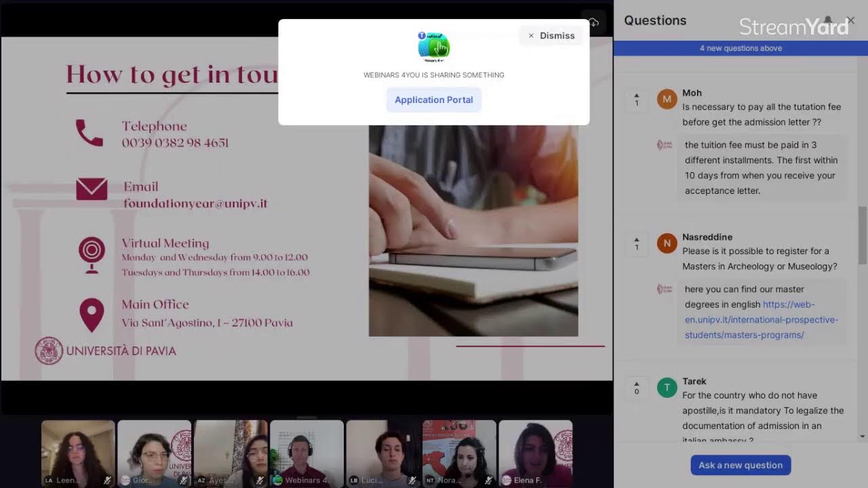Click the LA initials badge on Leen's tile
868x488 pixels.
(49, 480)
